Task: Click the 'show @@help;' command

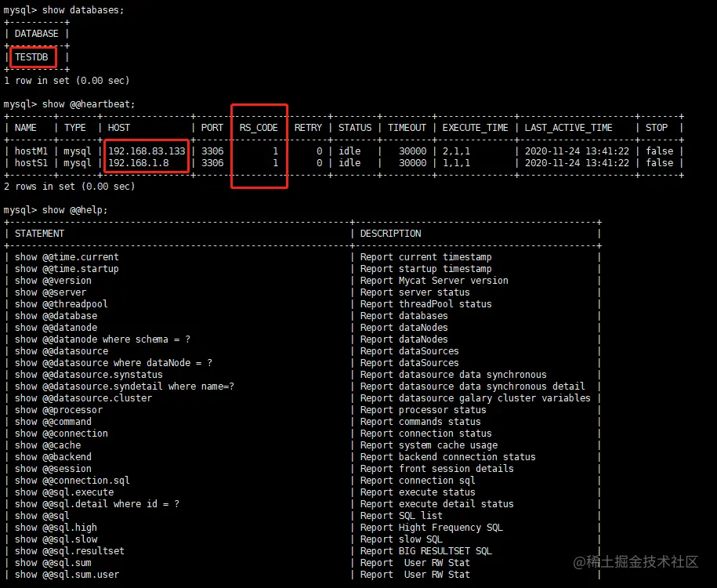Action: point(75,210)
